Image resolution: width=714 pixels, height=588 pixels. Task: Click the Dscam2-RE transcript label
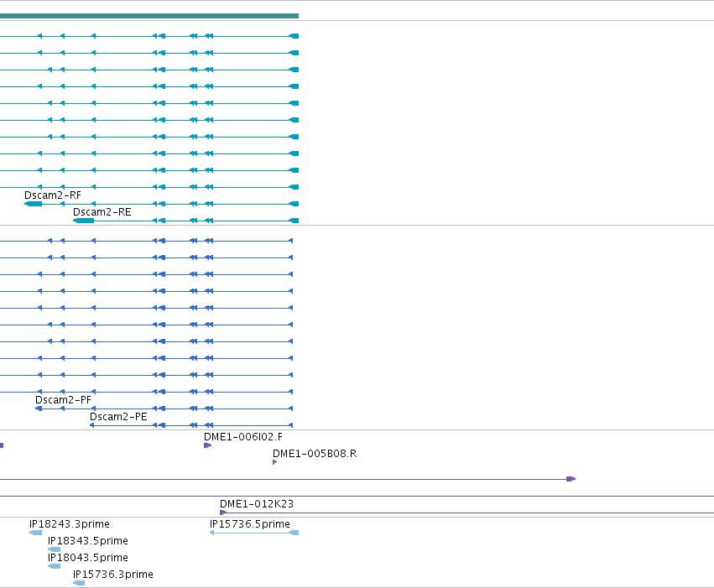pyautogui.click(x=102, y=212)
